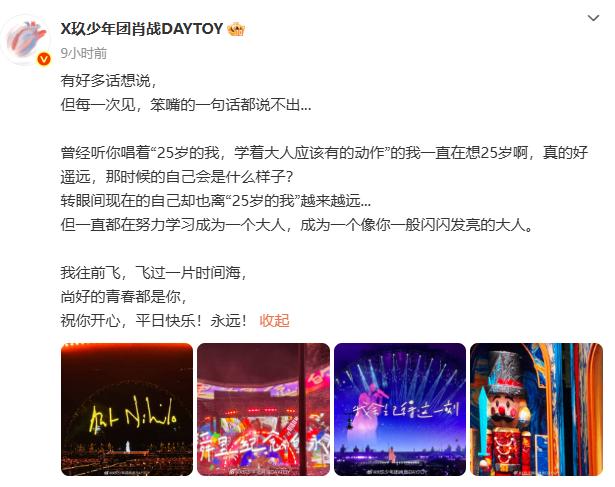The width and height of the screenshot is (615, 487).
Task: Open the nutcracker soldier photo
Action: pos(536,409)
